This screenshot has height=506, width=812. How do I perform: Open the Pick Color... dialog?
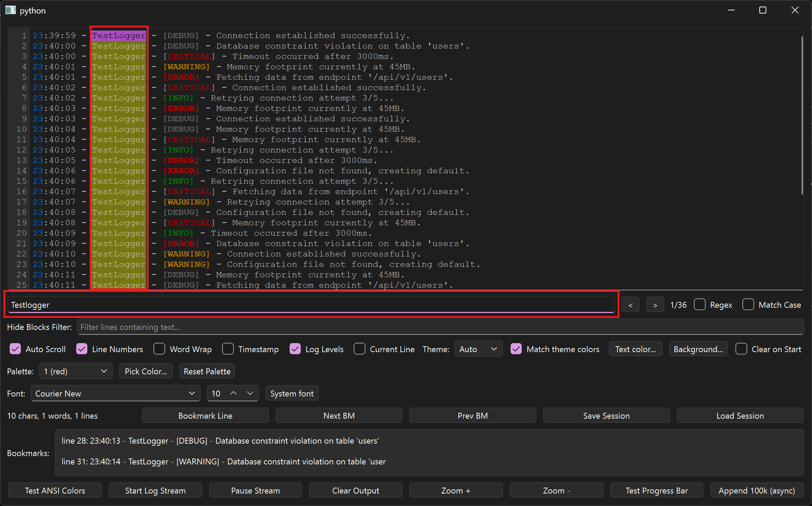[x=146, y=371]
